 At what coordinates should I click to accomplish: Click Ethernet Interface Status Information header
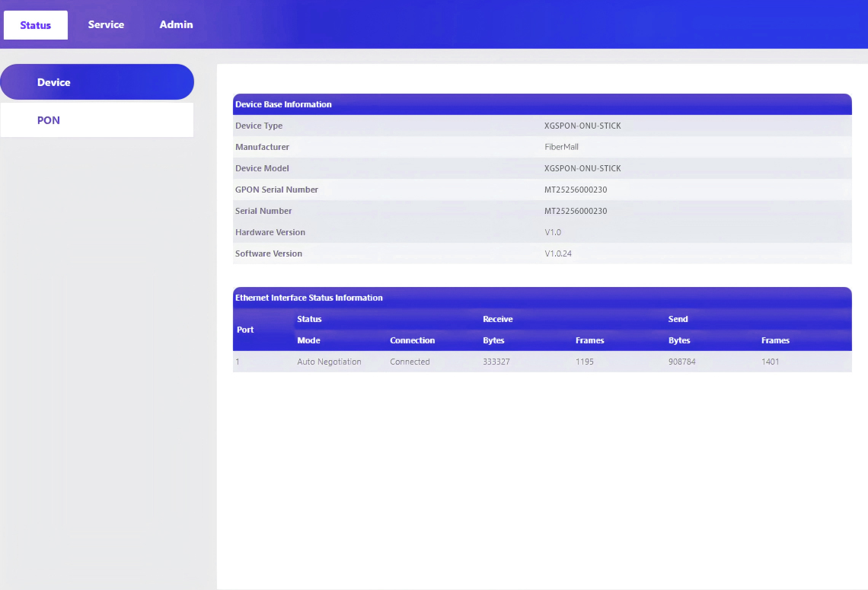pyautogui.click(x=309, y=298)
